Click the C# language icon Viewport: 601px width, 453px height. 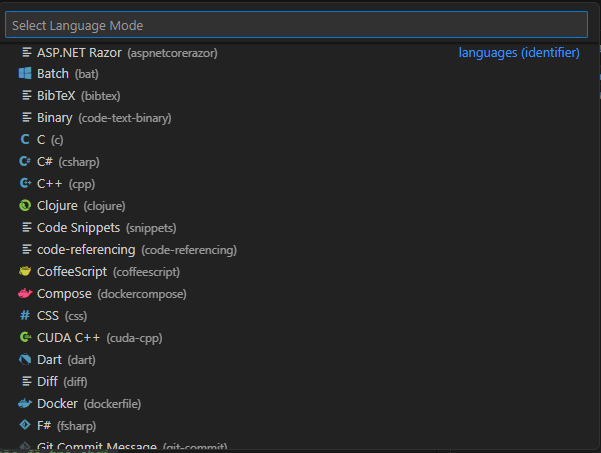click(x=25, y=162)
